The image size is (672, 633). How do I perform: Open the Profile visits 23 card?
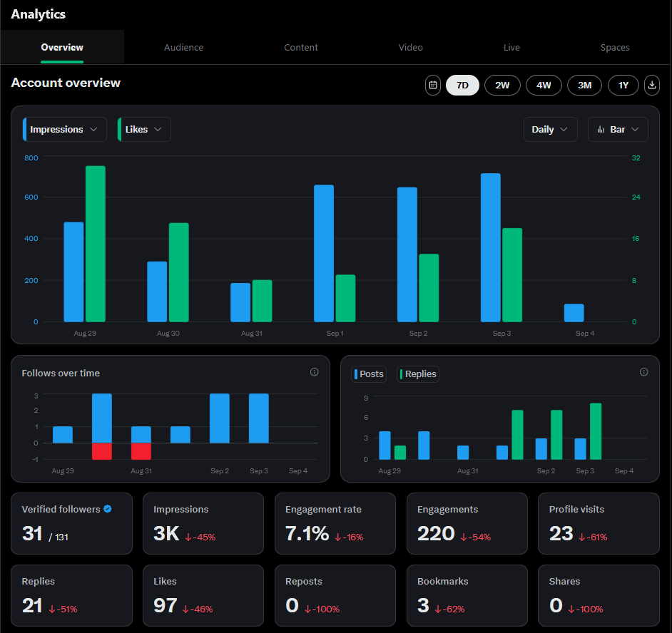tap(599, 523)
